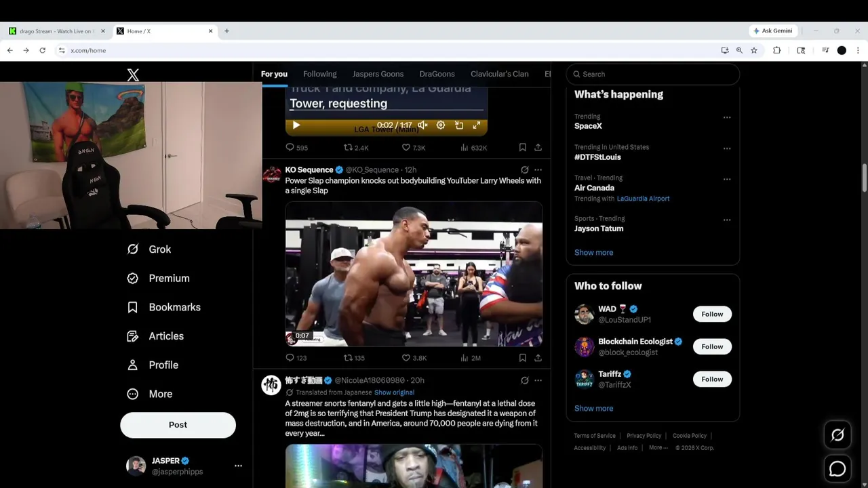Bookmark page with star icon
This screenshot has height=488, width=868.
pyautogui.click(x=754, y=51)
